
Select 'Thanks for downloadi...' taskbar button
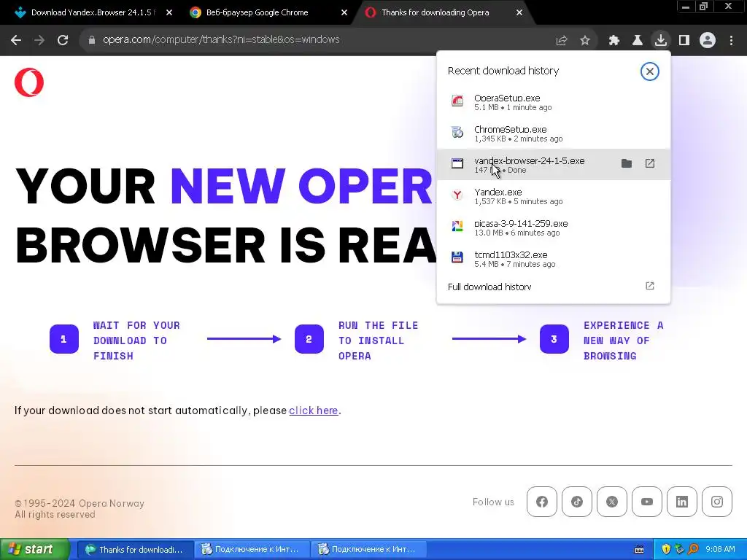[135, 550]
